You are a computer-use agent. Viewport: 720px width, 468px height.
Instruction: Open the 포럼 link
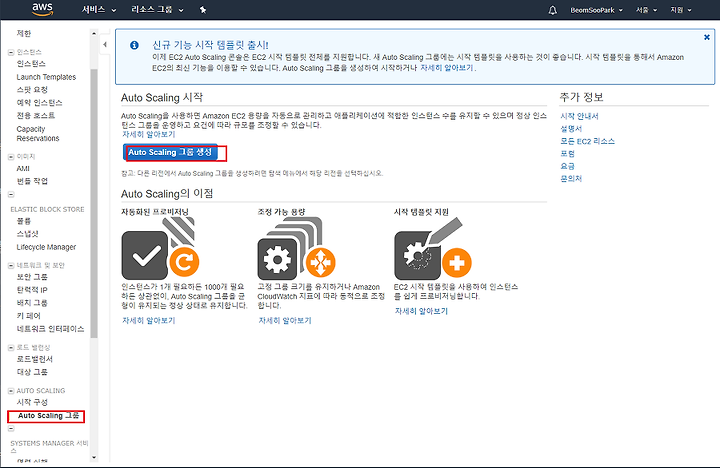coord(568,153)
